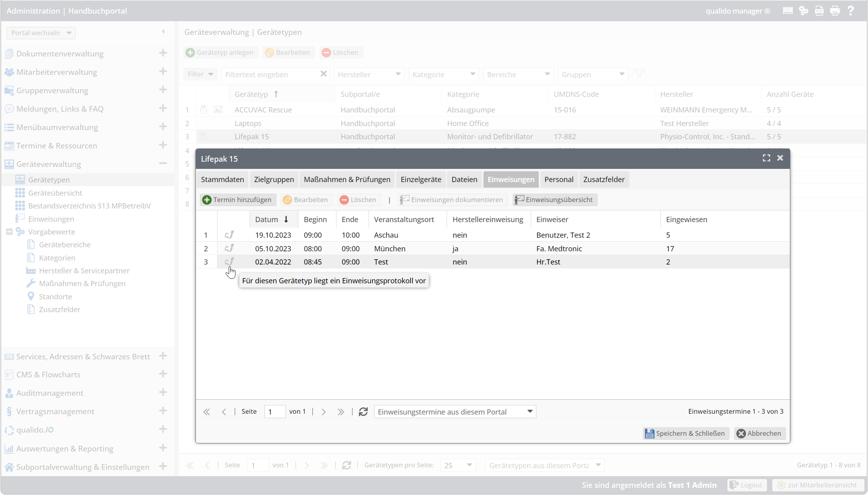The height and width of the screenshot is (495, 868).
Task: Select Bestandsverzeichnis §13 MPBetreibV item
Action: point(89,206)
